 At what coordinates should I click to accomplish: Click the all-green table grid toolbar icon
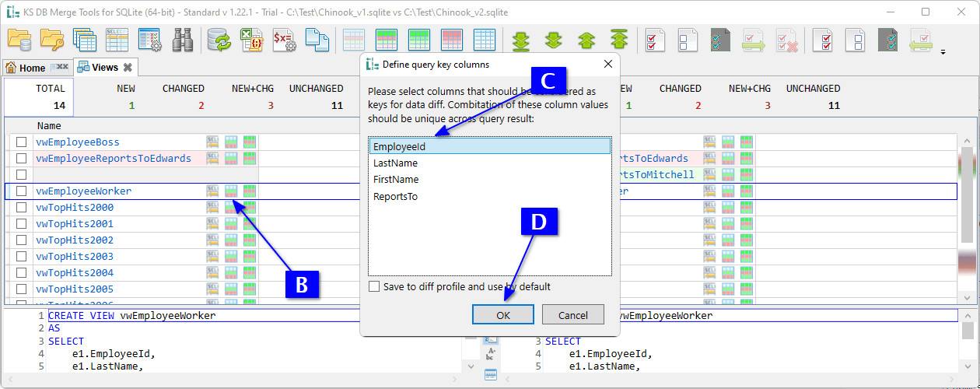click(x=419, y=39)
